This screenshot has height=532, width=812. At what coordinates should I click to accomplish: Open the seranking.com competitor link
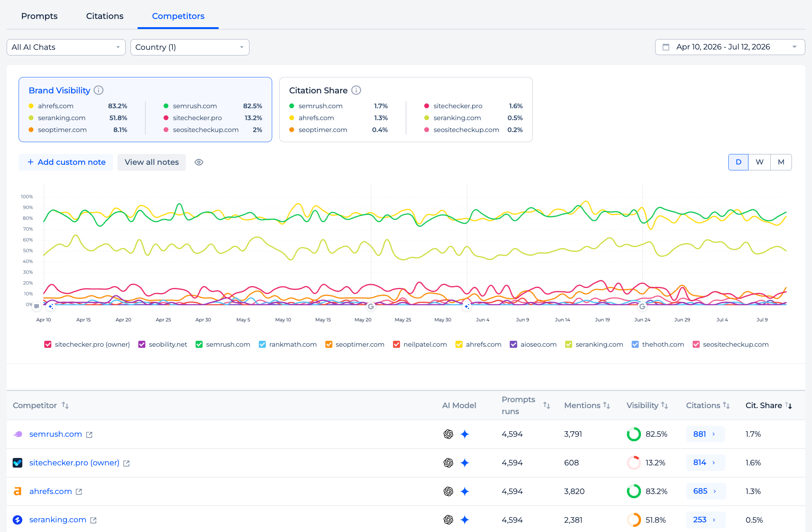[x=58, y=520]
